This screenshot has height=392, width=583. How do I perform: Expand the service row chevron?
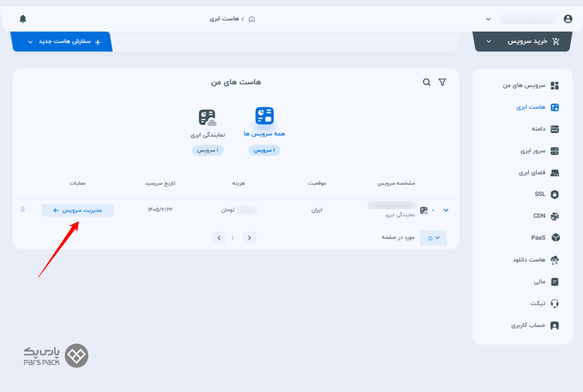point(446,210)
